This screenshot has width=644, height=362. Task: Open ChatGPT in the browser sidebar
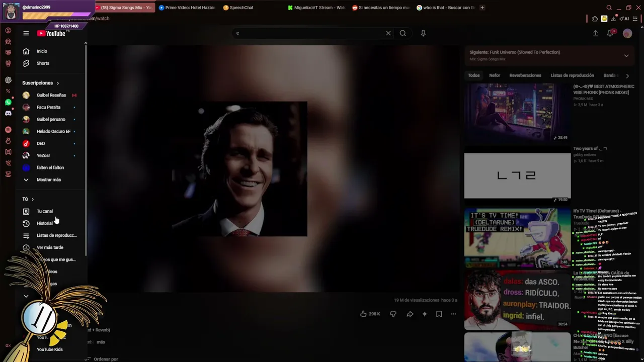(8, 80)
